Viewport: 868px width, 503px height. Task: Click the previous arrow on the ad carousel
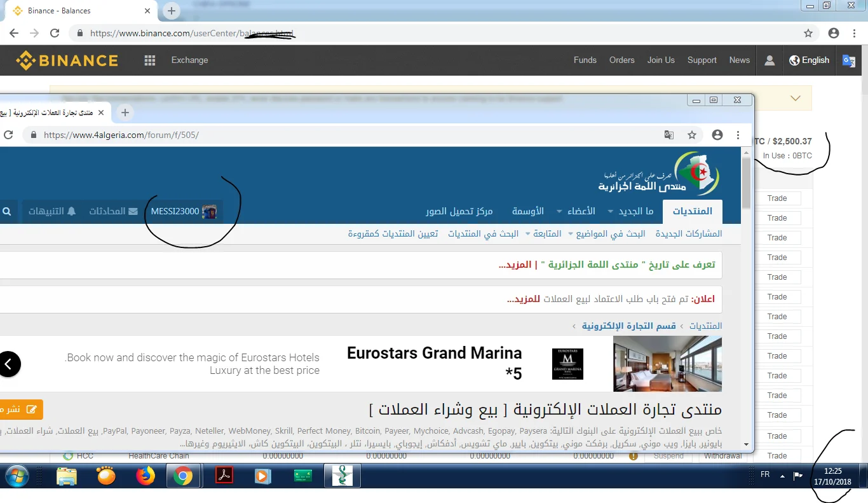pos(9,364)
